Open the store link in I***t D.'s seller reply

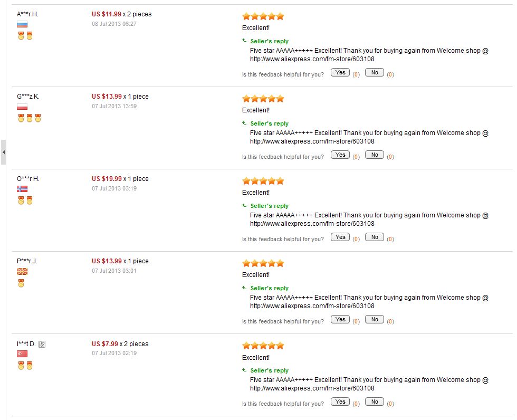pyautogui.click(x=312, y=388)
